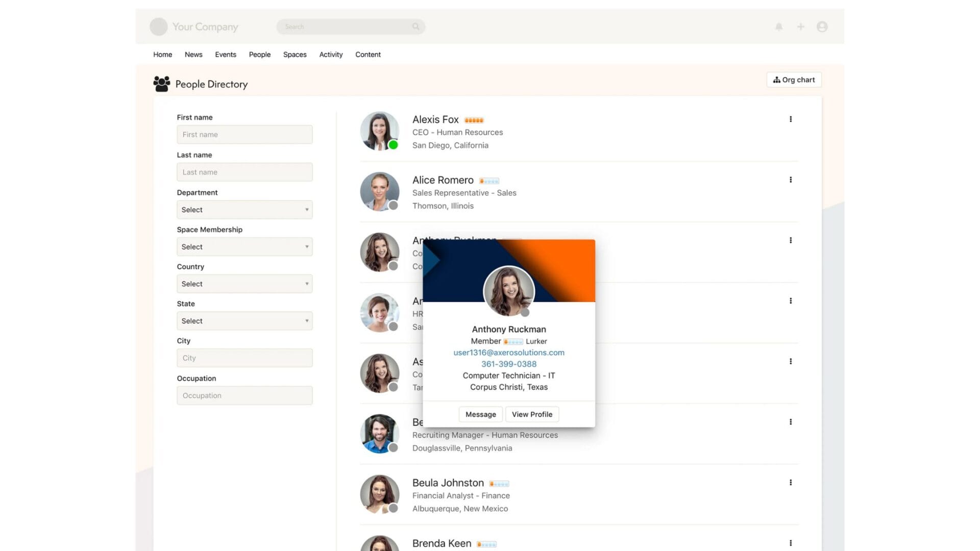
Task: Open the three-dot menu next to Anthony Ruckman
Action: pyautogui.click(x=791, y=240)
